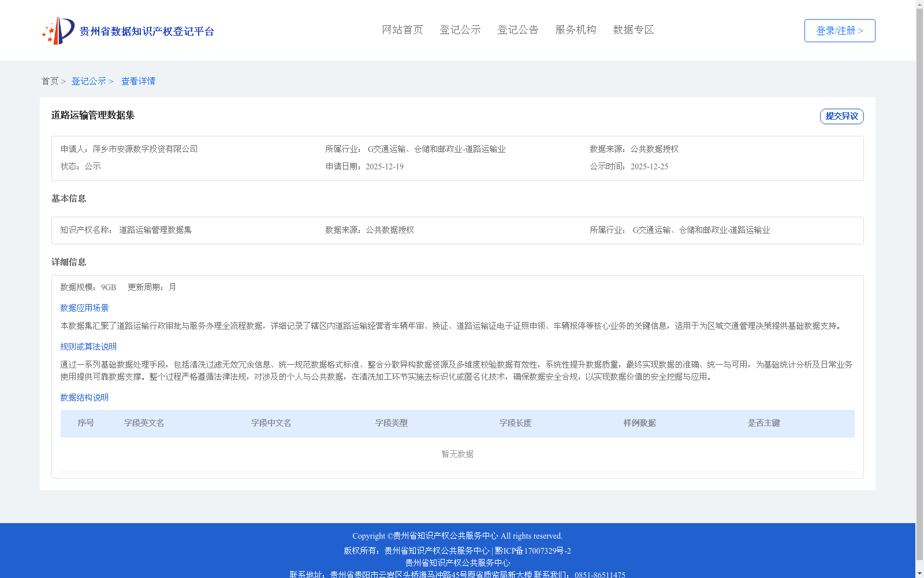The height and width of the screenshot is (578, 924).
Task: Click the page heading 道路运输管理数据集
Action: (x=93, y=115)
